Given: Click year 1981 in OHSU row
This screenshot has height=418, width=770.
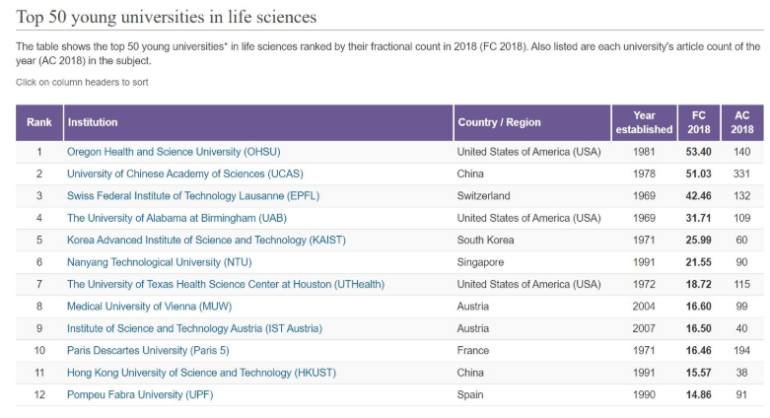Looking at the screenshot, I should [644, 152].
